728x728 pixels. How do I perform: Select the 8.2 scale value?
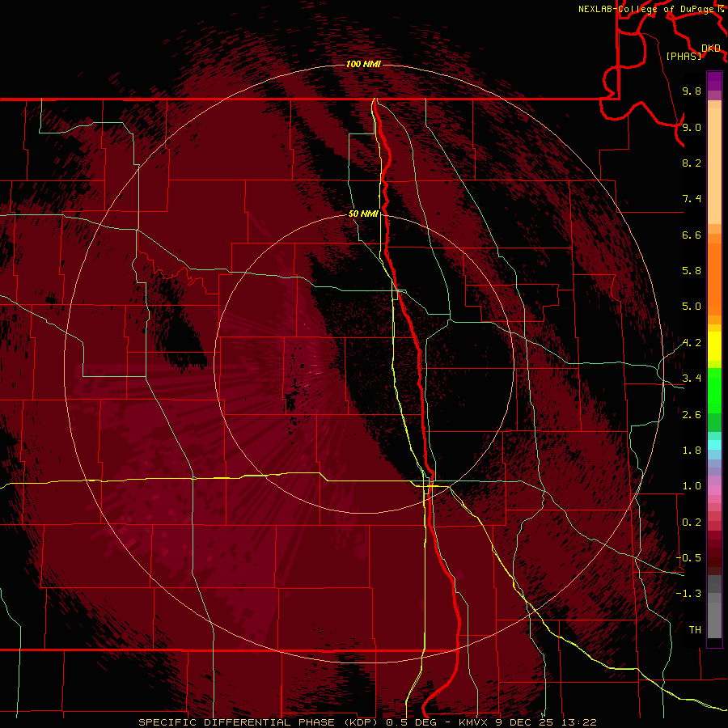pos(692,163)
